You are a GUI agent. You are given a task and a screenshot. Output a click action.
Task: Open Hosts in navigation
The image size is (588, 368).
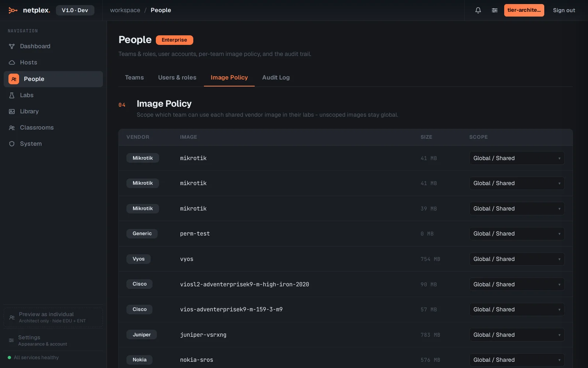point(53,63)
